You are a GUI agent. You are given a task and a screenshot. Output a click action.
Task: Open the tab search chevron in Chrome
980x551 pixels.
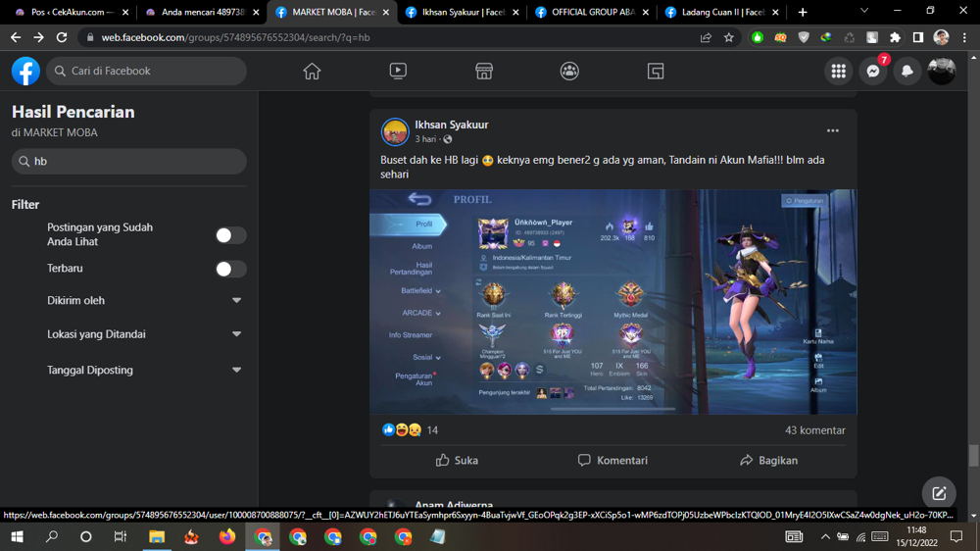[864, 11]
